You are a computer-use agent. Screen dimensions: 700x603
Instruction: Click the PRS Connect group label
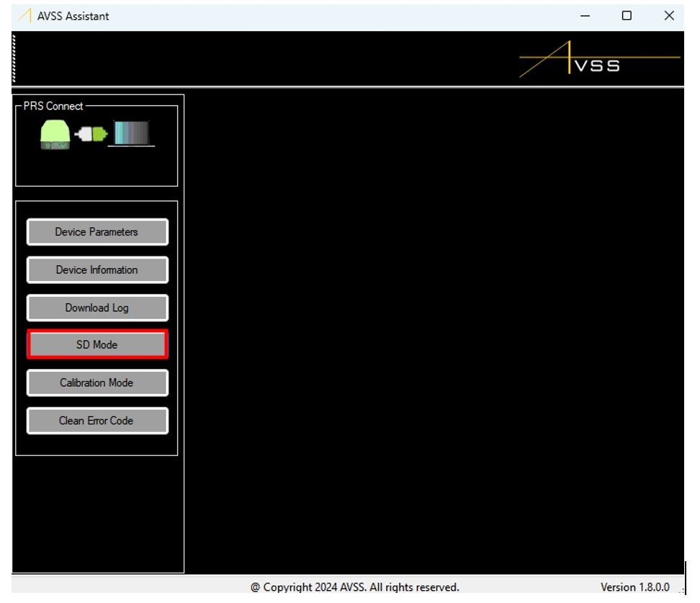click(53, 106)
